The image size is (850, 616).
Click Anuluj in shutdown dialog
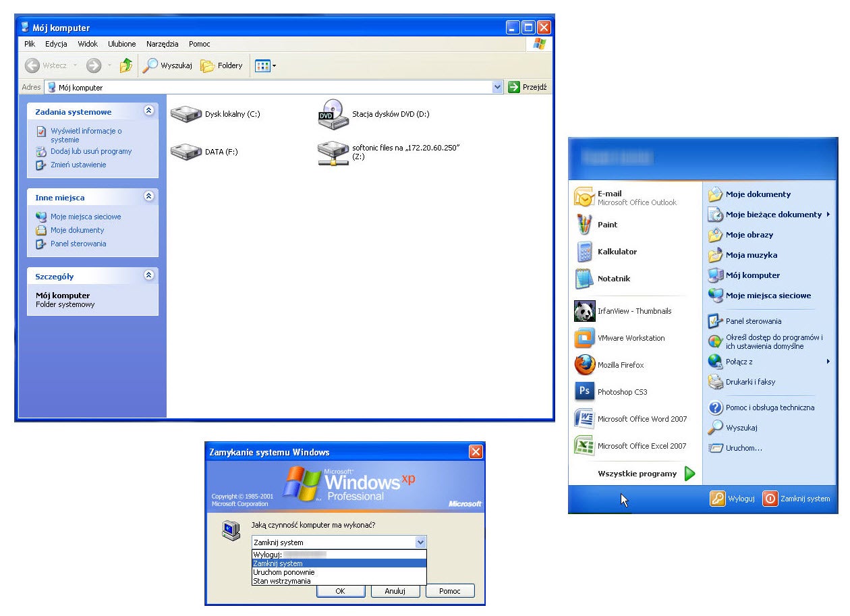[395, 591]
